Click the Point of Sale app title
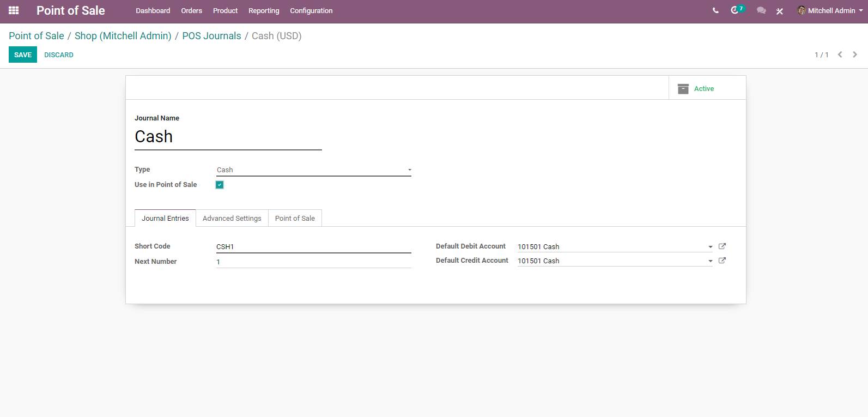The width and height of the screenshot is (868, 417). pyautogui.click(x=71, y=10)
